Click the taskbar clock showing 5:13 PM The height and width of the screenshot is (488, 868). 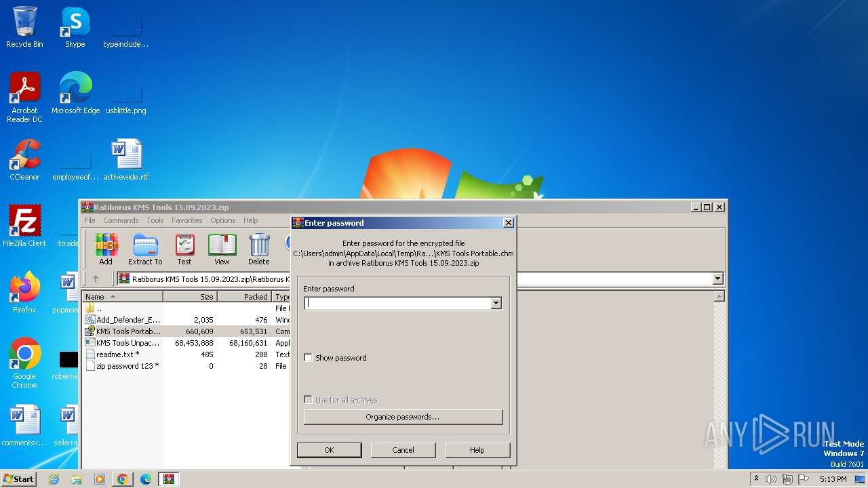click(x=833, y=479)
